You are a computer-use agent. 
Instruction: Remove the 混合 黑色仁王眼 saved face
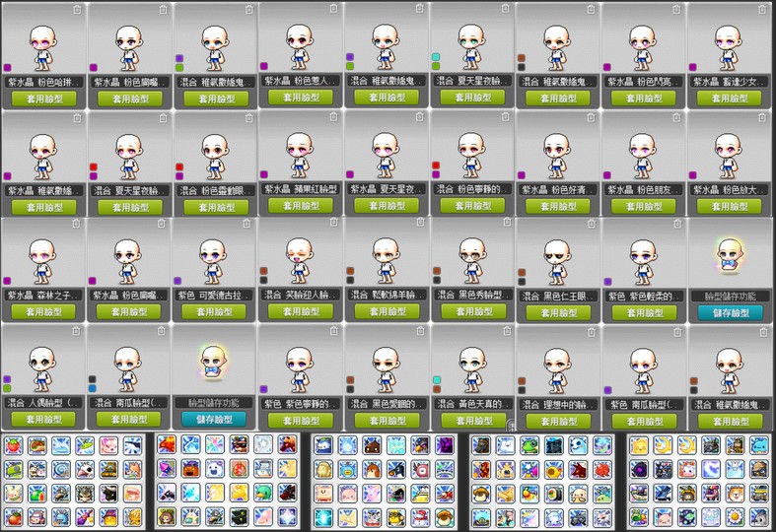coord(592,224)
